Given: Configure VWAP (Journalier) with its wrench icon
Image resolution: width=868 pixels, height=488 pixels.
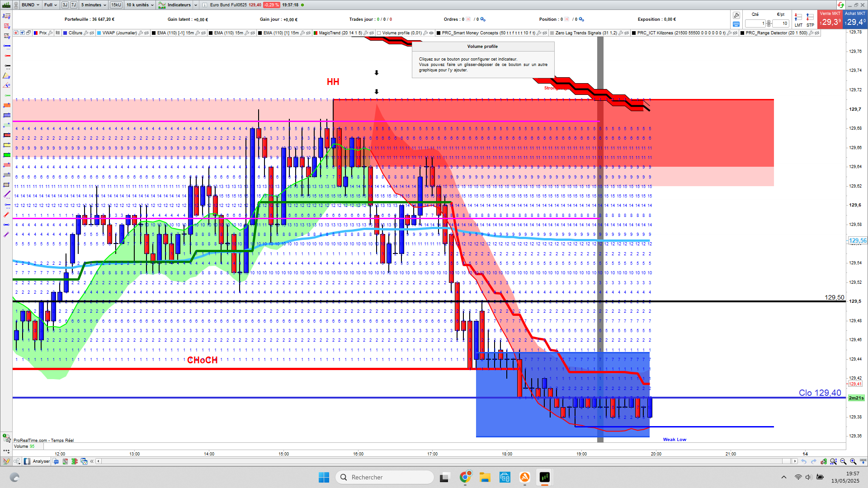Looking at the screenshot, I should 141,33.
